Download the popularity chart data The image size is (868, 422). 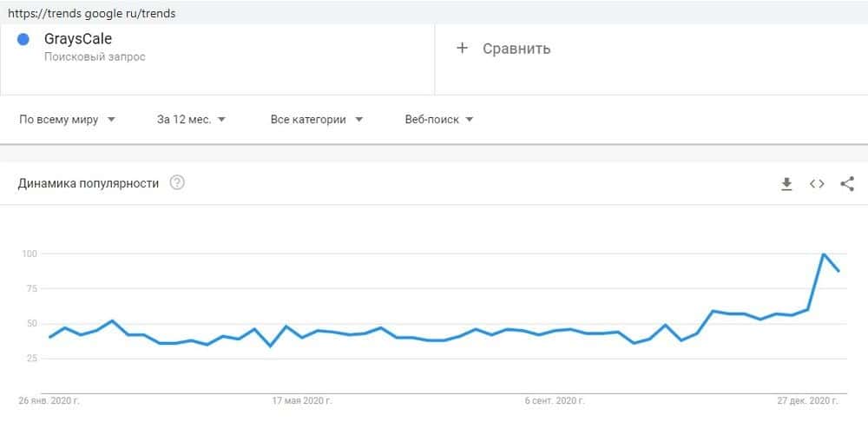click(x=786, y=183)
